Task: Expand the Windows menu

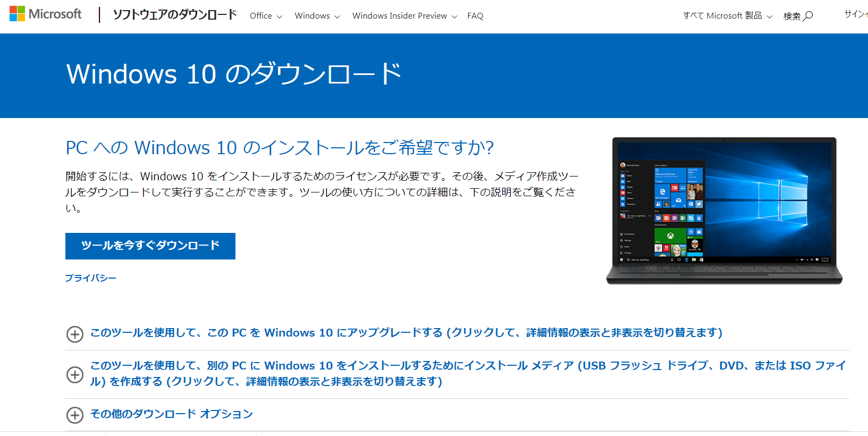Action: tap(317, 16)
